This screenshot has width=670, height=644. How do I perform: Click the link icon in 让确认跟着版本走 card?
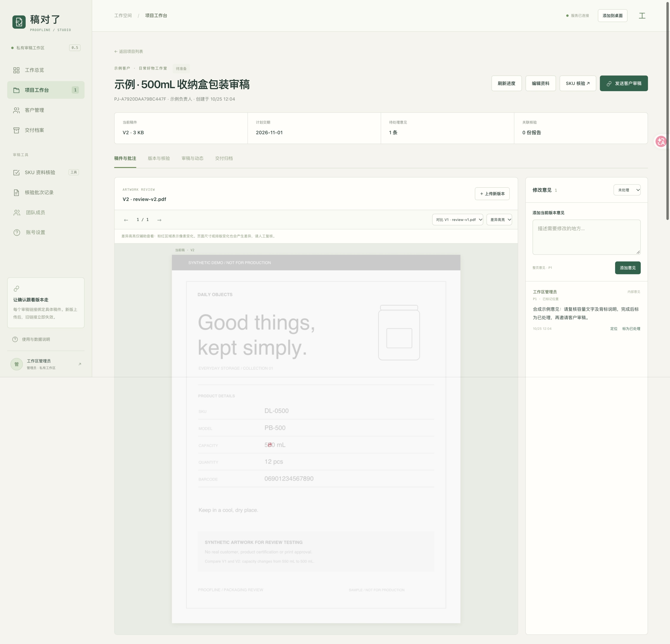pyautogui.click(x=16, y=289)
